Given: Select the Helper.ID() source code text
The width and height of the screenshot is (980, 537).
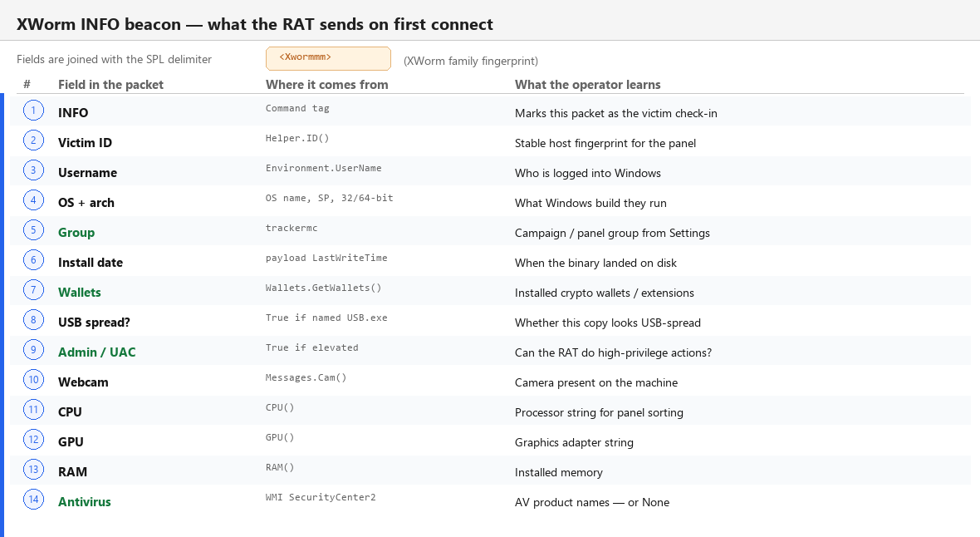Looking at the screenshot, I should click(x=296, y=138).
